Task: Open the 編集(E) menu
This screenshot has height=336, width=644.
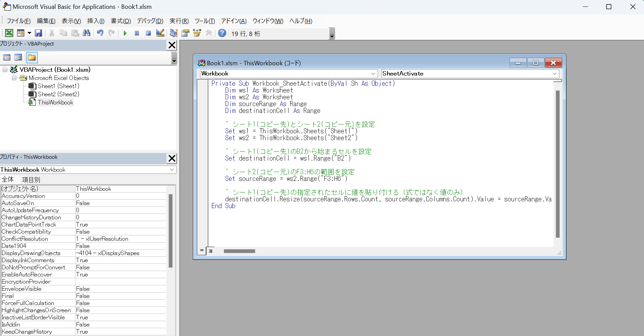Action: click(46, 21)
